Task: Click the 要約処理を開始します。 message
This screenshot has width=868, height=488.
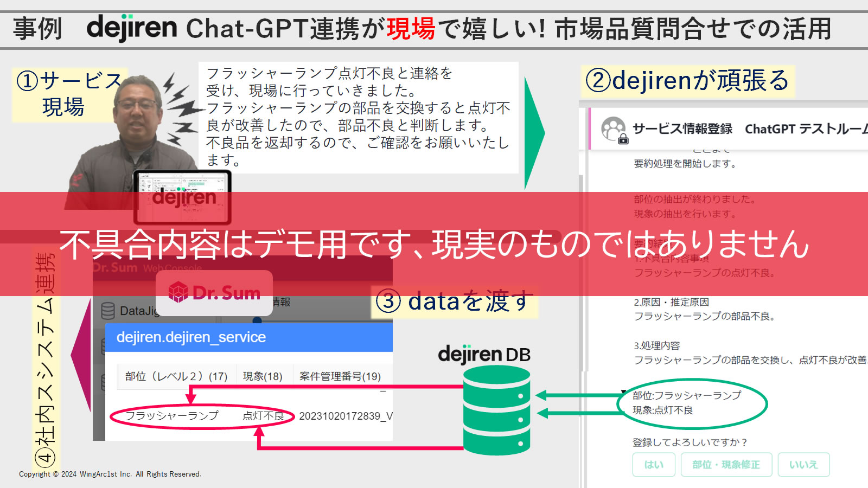Action: (x=685, y=164)
